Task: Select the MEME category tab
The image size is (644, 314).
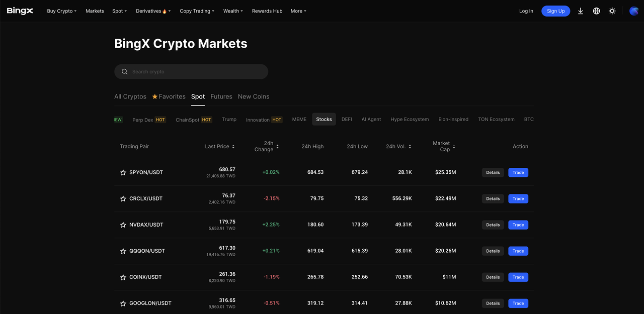Action: (299, 120)
